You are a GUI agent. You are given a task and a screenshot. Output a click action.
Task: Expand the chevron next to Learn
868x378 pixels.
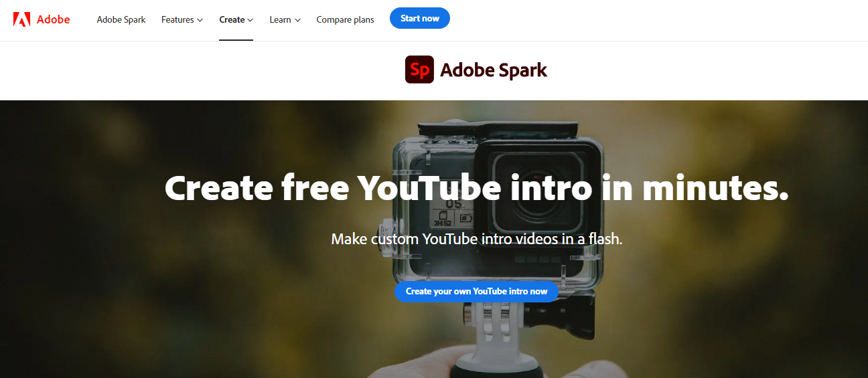297,21
